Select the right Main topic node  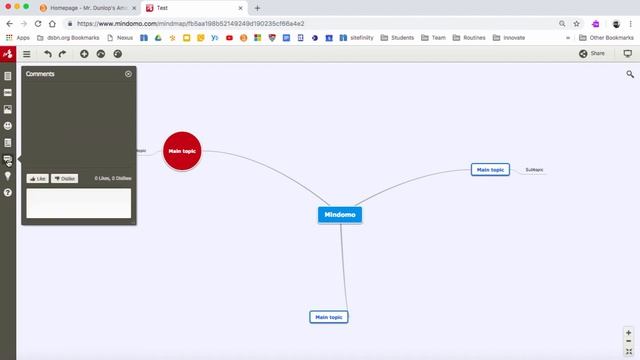[x=490, y=169]
